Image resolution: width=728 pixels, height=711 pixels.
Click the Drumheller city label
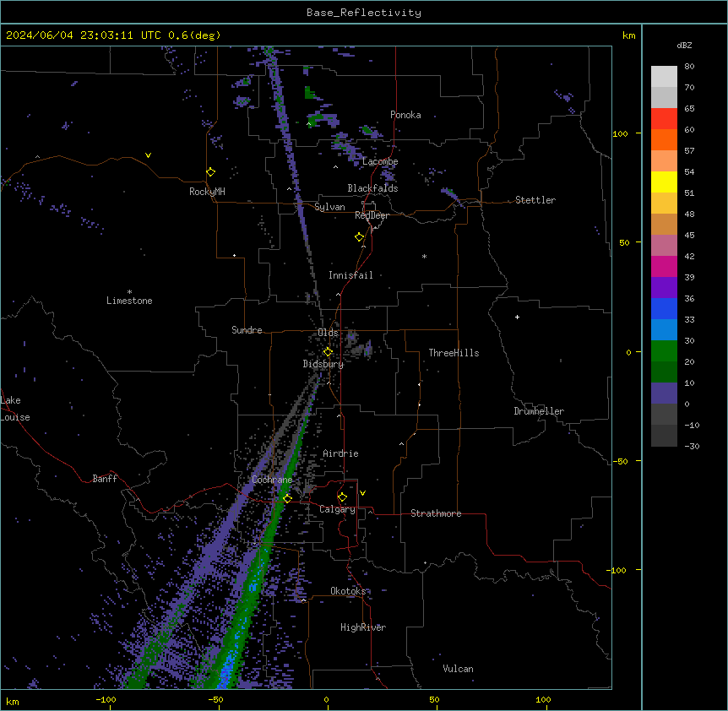tap(539, 411)
